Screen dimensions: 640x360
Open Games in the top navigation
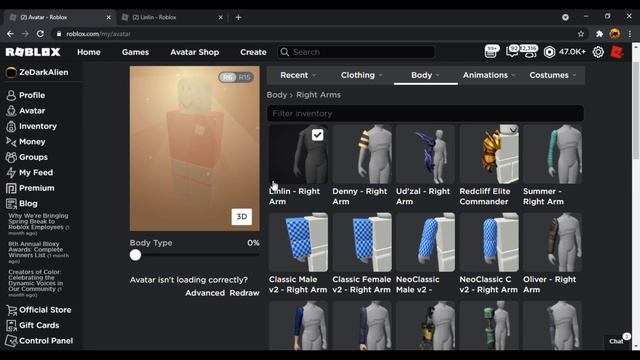click(135, 52)
